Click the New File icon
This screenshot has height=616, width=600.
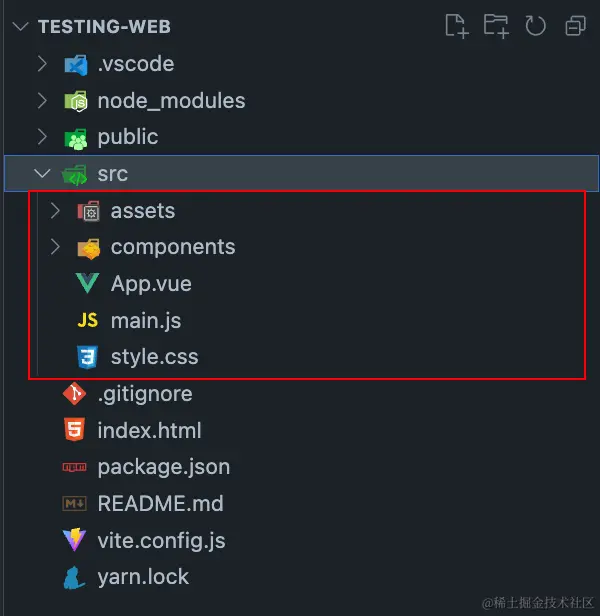click(456, 27)
